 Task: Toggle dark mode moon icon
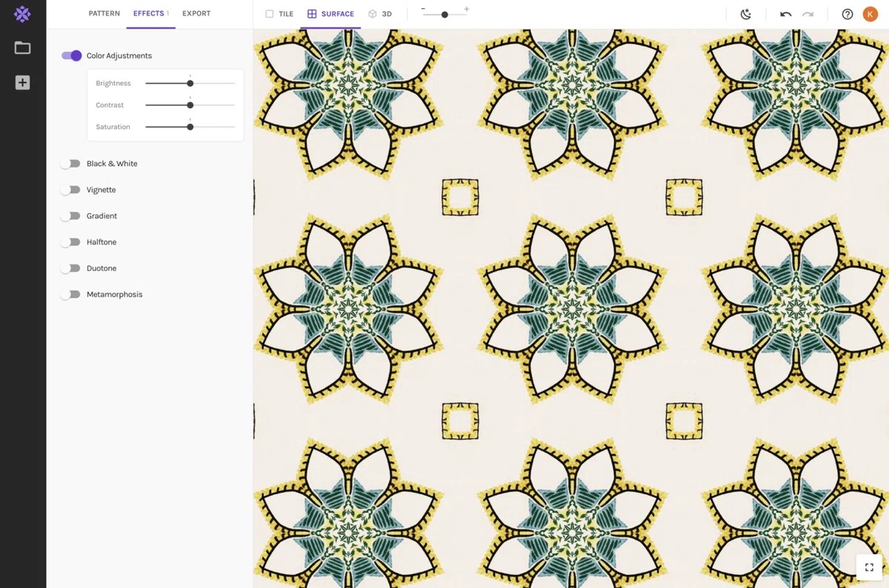point(746,14)
